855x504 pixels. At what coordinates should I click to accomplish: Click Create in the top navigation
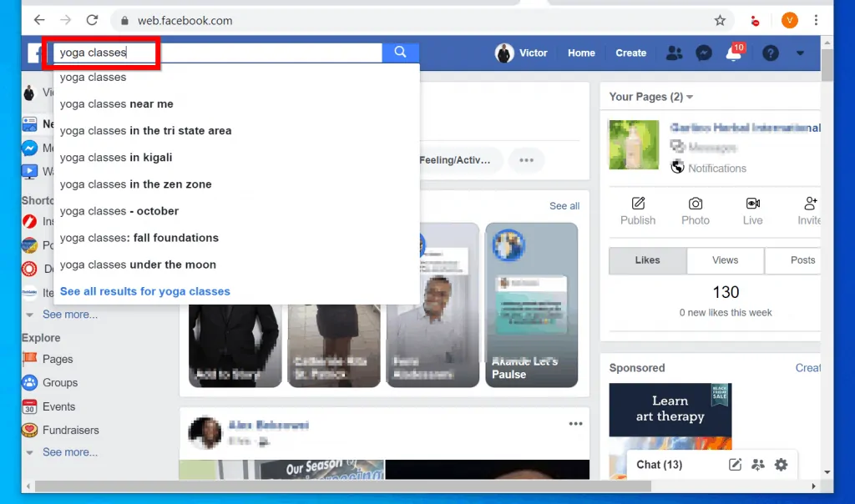pyautogui.click(x=630, y=53)
